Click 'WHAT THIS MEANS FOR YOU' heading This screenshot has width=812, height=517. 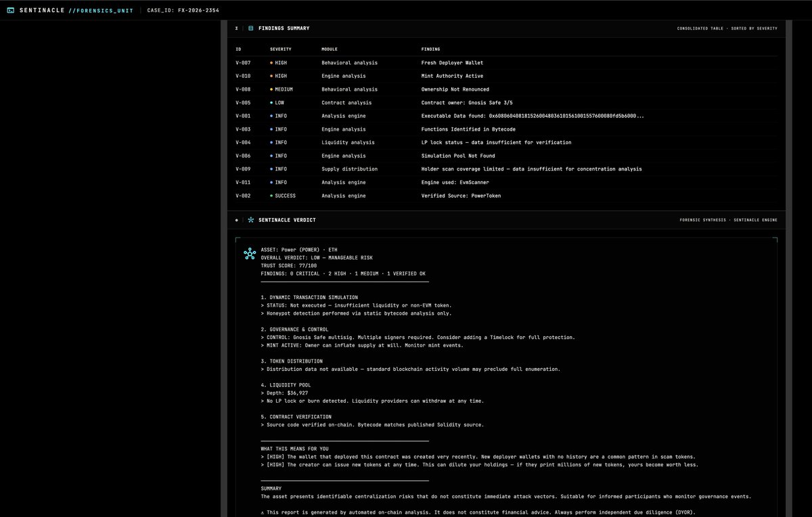click(x=295, y=449)
